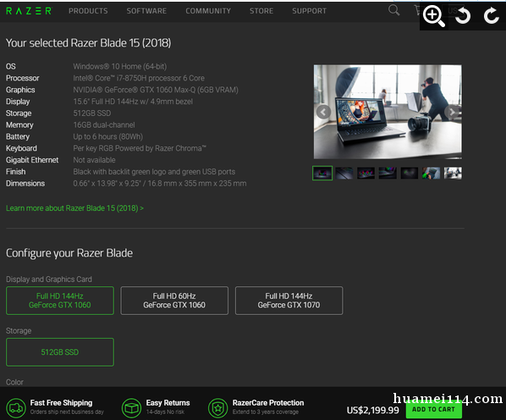506x420 pixels.
Task: Click the Fast Free Shipping truck icon
Action: (x=16, y=408)
